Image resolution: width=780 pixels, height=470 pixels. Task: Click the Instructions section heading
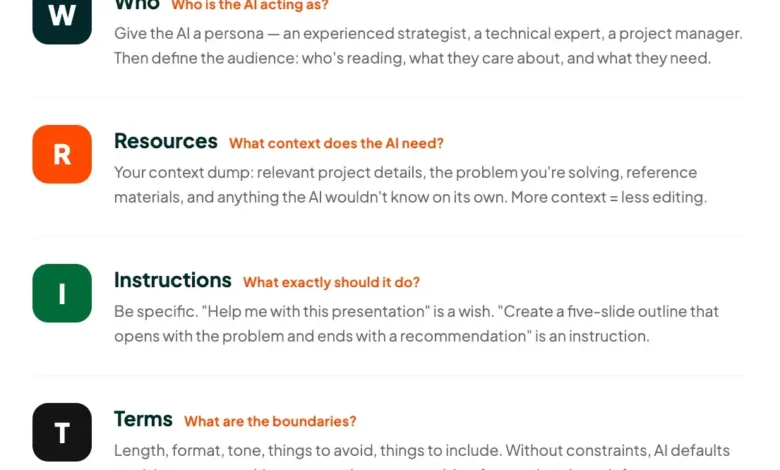[172, 280]
